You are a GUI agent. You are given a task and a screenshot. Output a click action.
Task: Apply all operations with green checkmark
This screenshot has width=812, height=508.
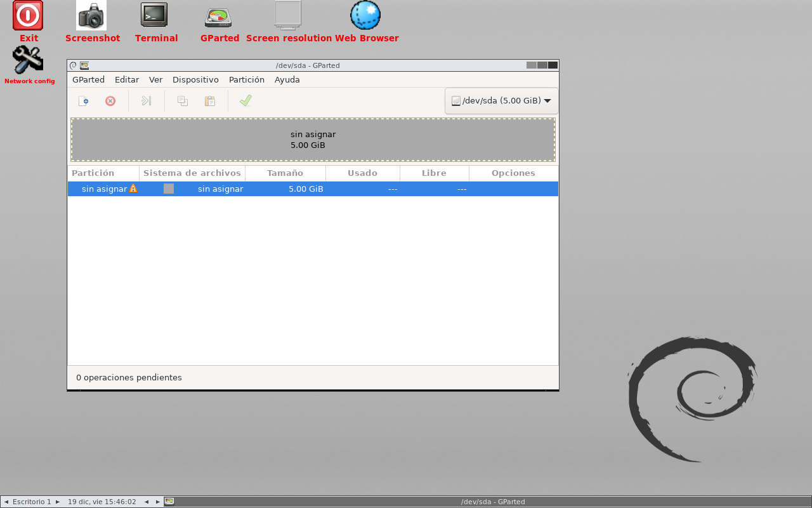[x=246, y=101]
